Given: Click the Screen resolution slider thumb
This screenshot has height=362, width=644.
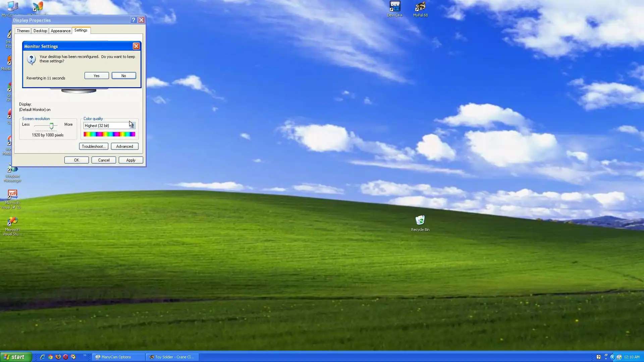Looking at the screenshot, I should (x=51, y=126).
